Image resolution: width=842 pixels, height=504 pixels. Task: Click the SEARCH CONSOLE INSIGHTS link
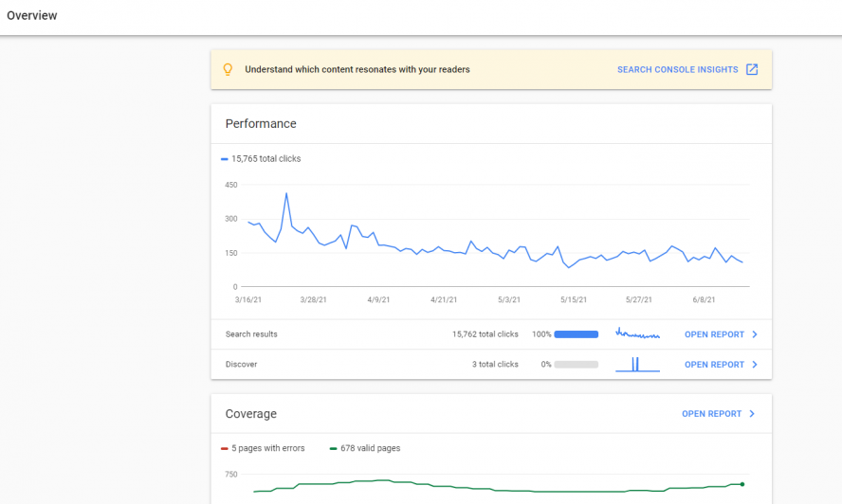(x=678, y=69)
